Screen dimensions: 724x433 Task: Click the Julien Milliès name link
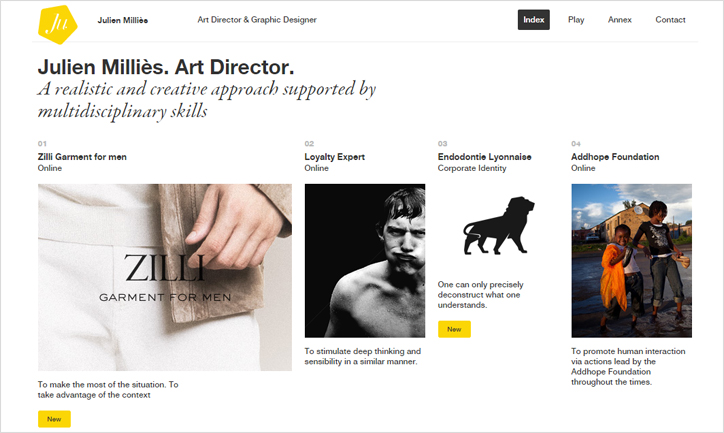(x=122, y=20)
